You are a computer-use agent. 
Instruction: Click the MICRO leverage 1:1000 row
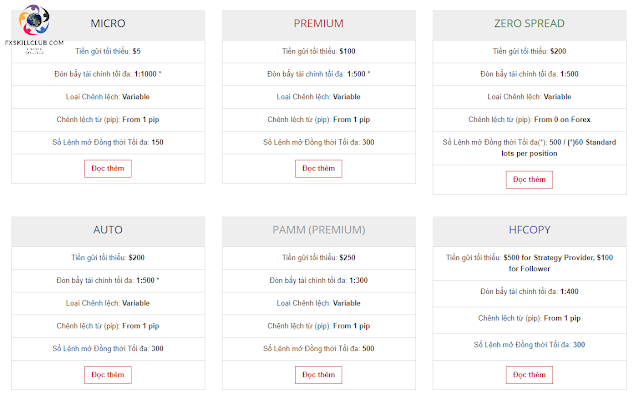[108, 74]
